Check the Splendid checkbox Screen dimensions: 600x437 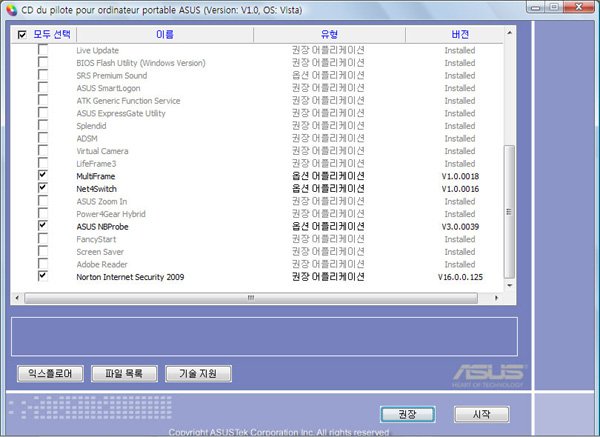(x=43, y=126)
